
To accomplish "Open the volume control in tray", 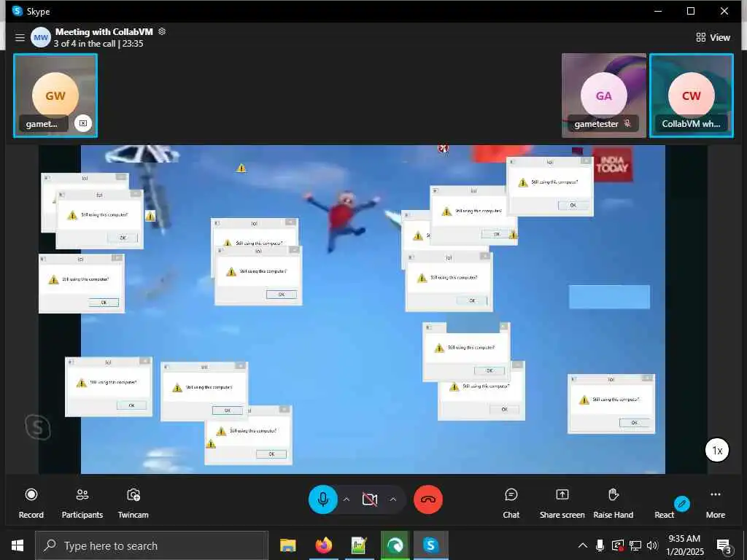I will coord(652,545).
